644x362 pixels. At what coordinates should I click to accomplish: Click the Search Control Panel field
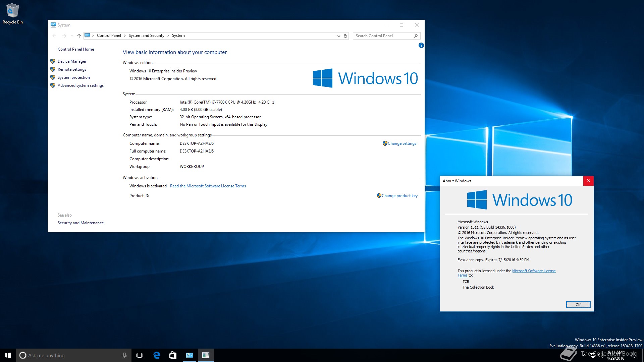pos(386,36)
